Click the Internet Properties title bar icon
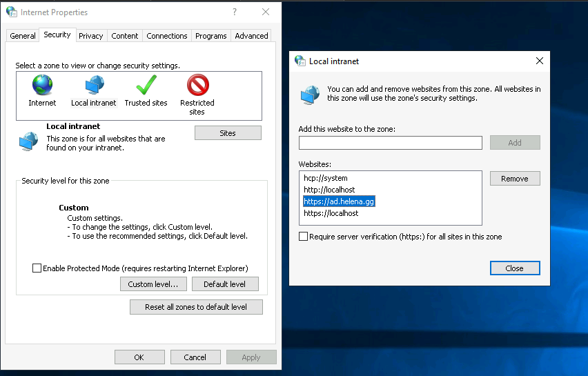This screenshot has height=376, width=588. click(12, 12)
